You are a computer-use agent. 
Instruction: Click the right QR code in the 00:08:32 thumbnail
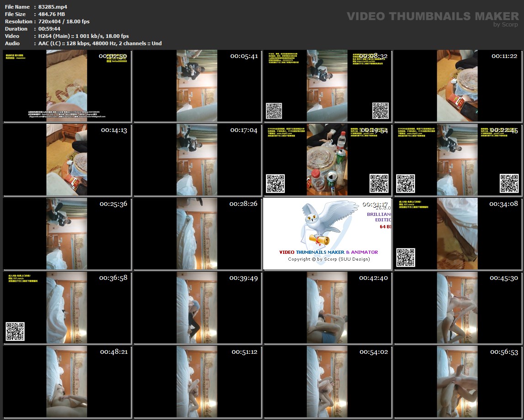click(380, 110)
